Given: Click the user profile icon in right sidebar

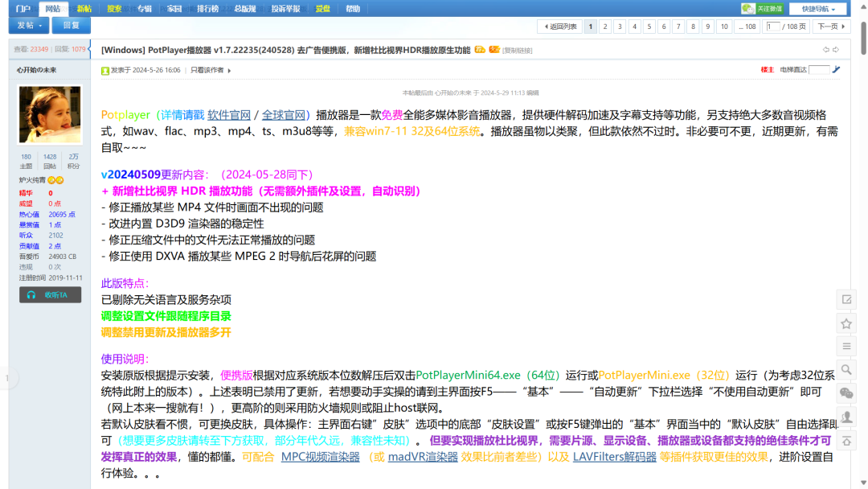Looking at the screenshot, I should pos(846,417).
